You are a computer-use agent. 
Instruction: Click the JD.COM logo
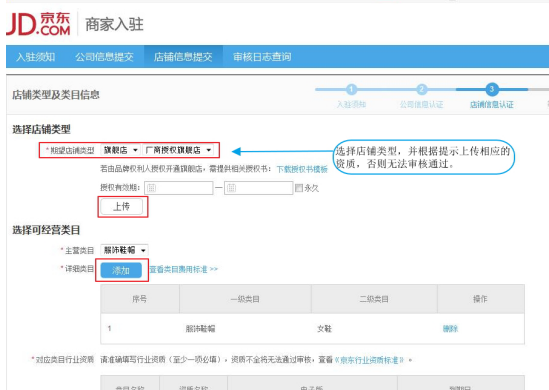38,24
